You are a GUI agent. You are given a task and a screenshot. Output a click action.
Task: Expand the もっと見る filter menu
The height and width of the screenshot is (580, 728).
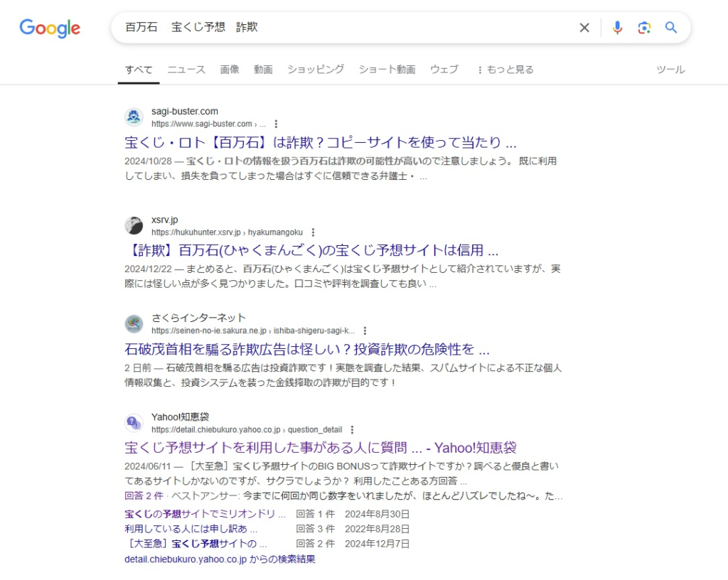(x=505, y=70)
